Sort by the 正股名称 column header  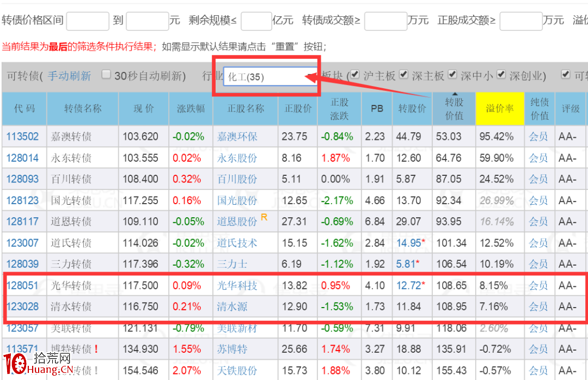click(x=246, y=109)
